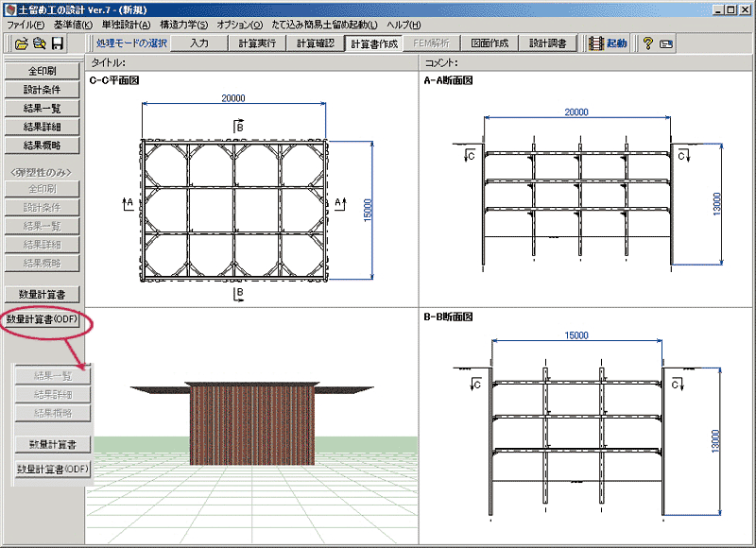The image size is (756, 548).
Task: Click the circled 数量計算書(ODF) button
Action: pos(42,319)
